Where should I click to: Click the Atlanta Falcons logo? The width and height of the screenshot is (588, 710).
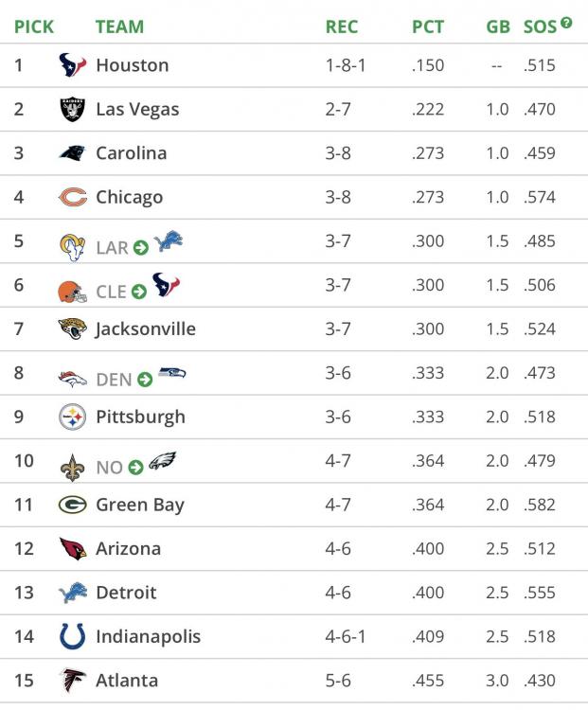click(x=72, y=680)
